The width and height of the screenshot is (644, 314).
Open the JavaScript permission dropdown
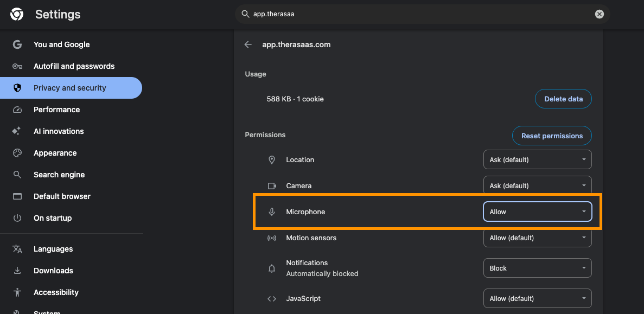(537, 298)
